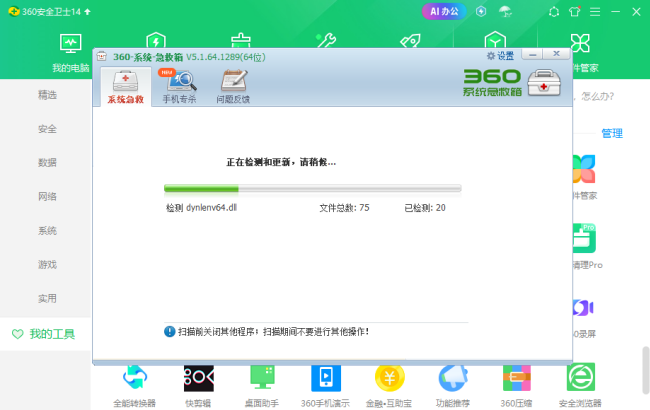Launch 360压缩 tool

[x=516, y=386]
